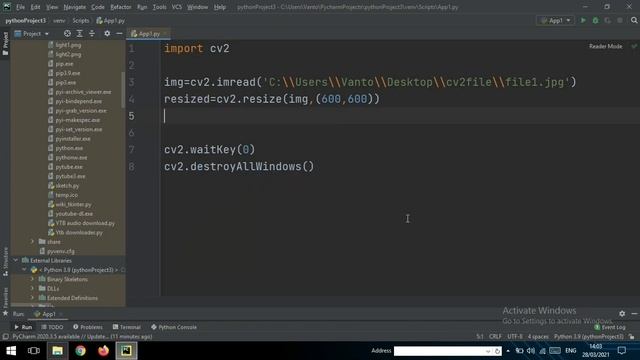Collapse all items in Project panel

tap(92, 33)
